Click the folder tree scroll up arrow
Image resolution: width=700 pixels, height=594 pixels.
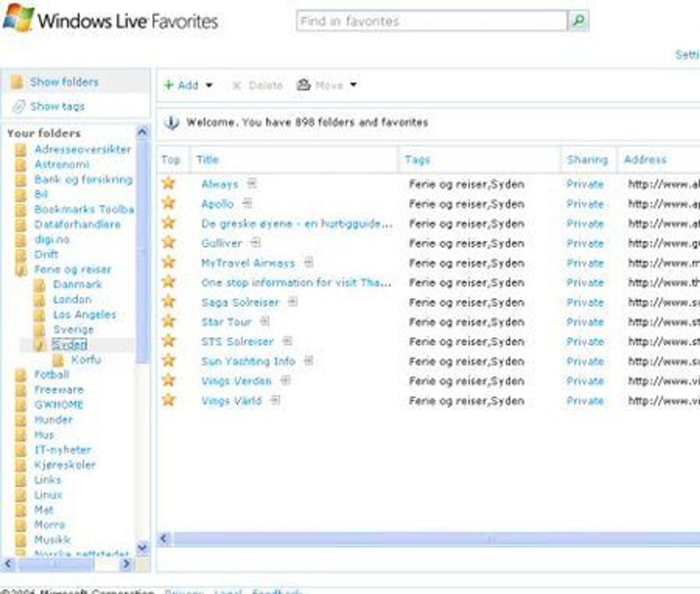(x=142, y=132)
